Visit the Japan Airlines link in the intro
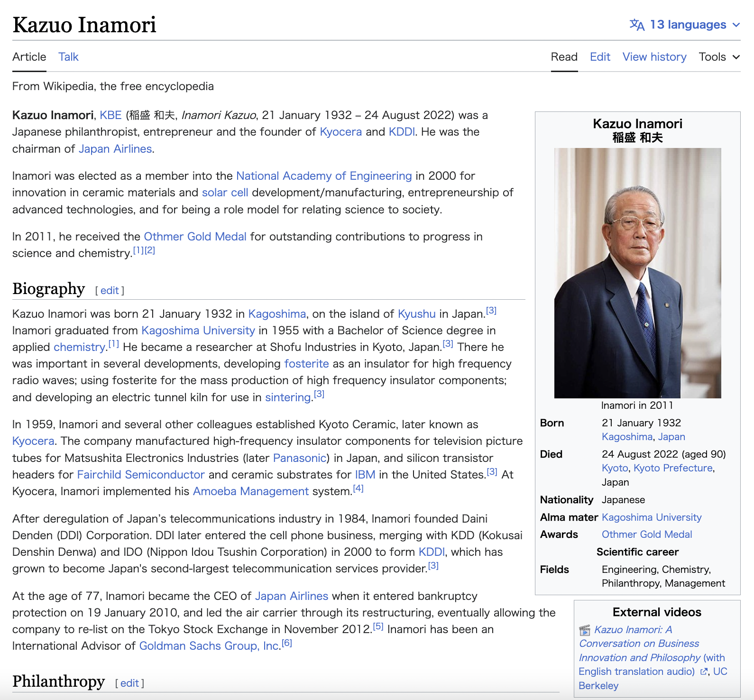 tap(115, 149)
